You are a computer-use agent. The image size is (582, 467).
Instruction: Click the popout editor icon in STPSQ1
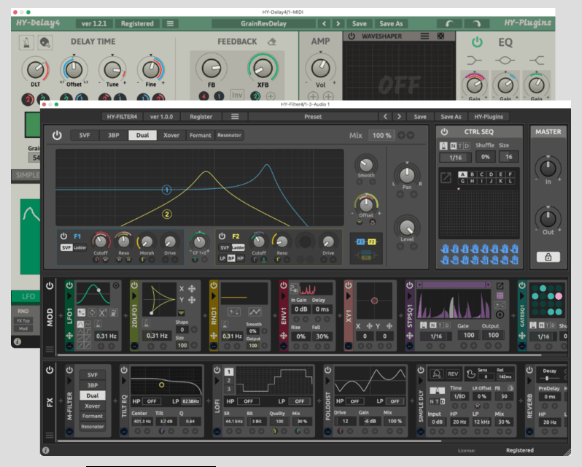point(500,286)
